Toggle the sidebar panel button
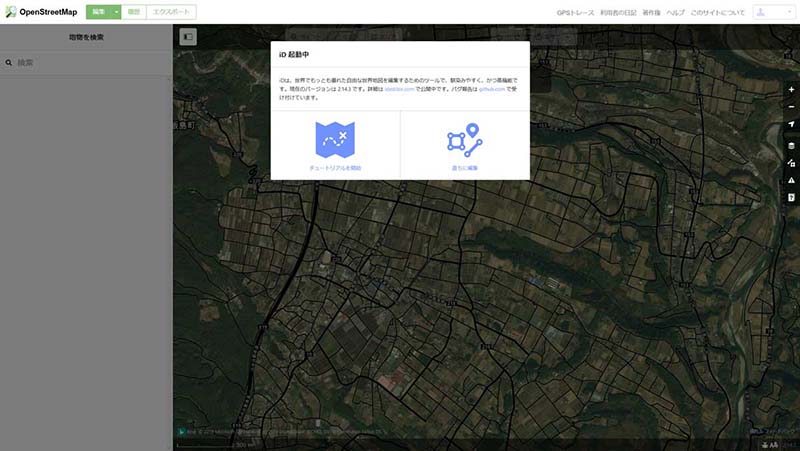The image size is (800, 451). coord(188,37)
